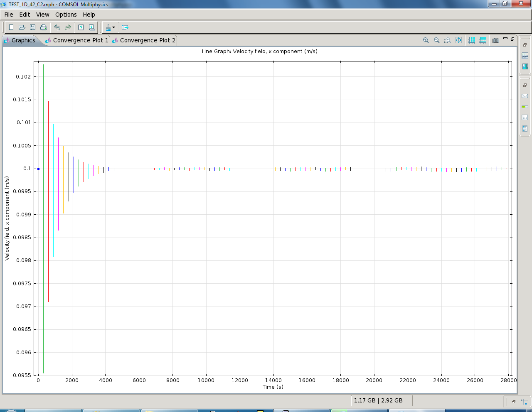
Task: Open the View menu
Action: 42,15
